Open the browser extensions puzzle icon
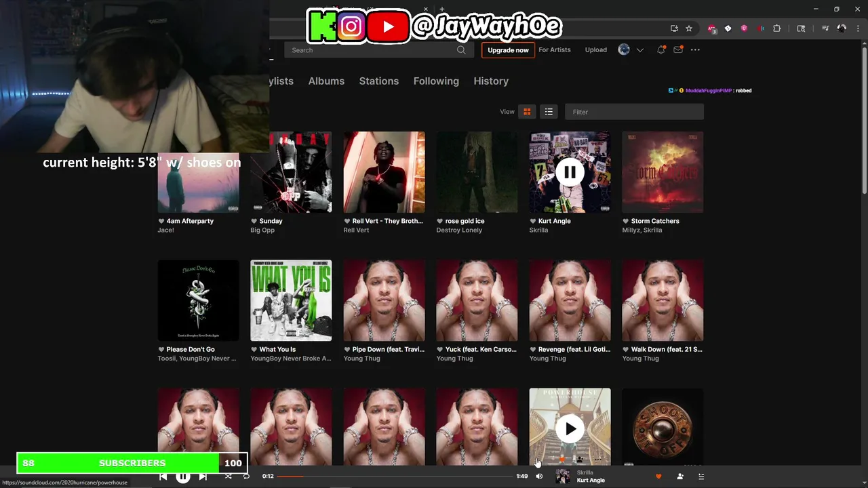The height and width of the screenshot is (488, 868). click(776, 28)
